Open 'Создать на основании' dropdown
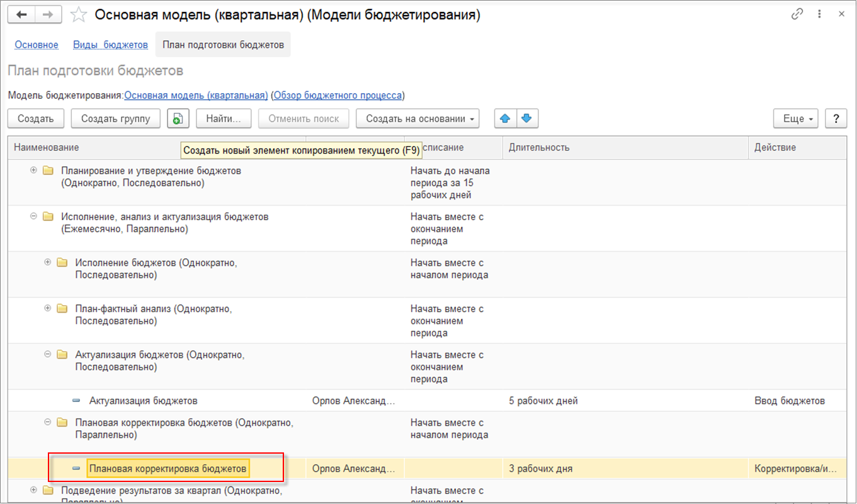Image resolution: width=857 pixels, height=504 pixels. tap(417, 118)
